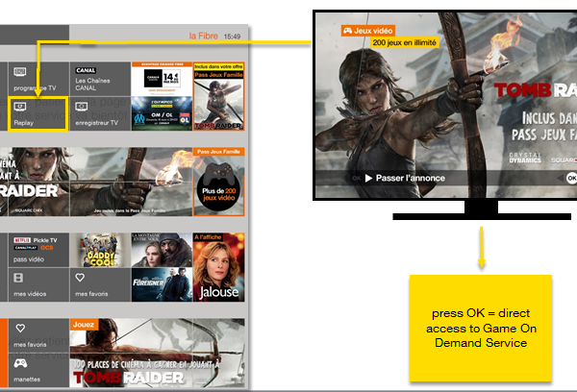Open the pass vidéo tile

[38, 250]
